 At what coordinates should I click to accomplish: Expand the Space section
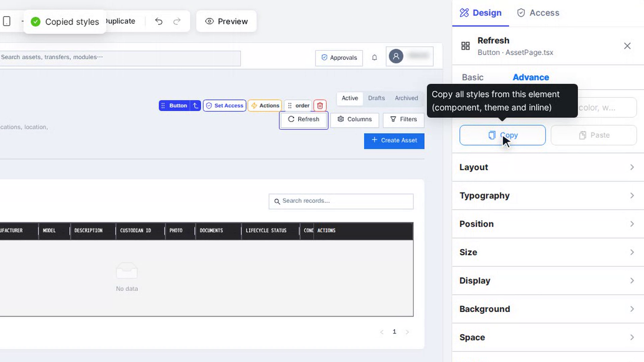pyautogui.click(x=548, y=338)
